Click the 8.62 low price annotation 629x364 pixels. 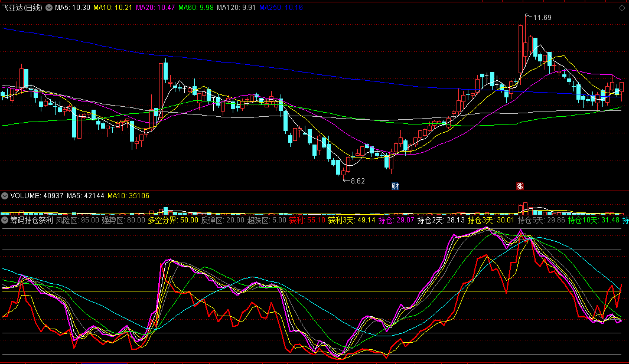click(x=358, y=181)
